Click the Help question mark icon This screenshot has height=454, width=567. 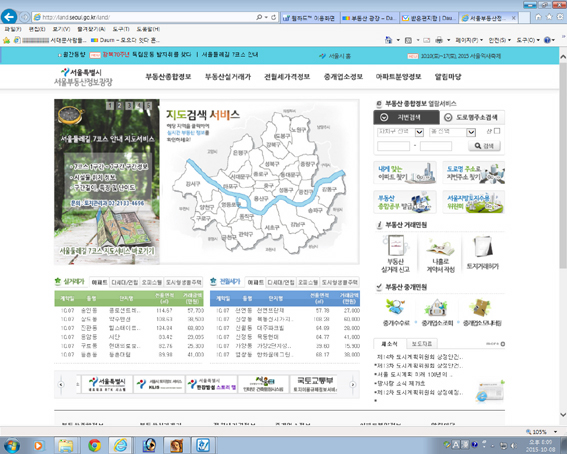pyautogui.click(x=547, y=40)
